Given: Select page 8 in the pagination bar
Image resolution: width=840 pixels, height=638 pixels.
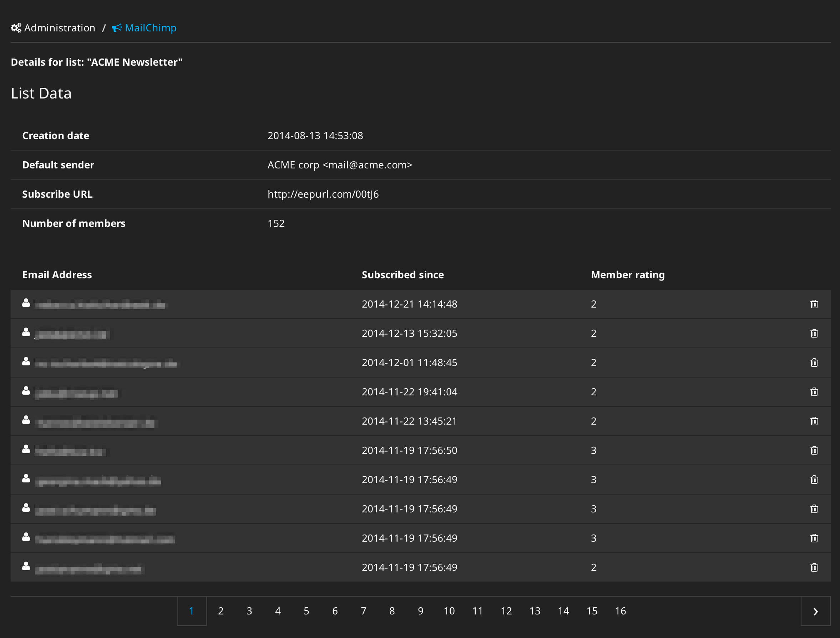Looking at the screenshot, I should pos(392,611).
